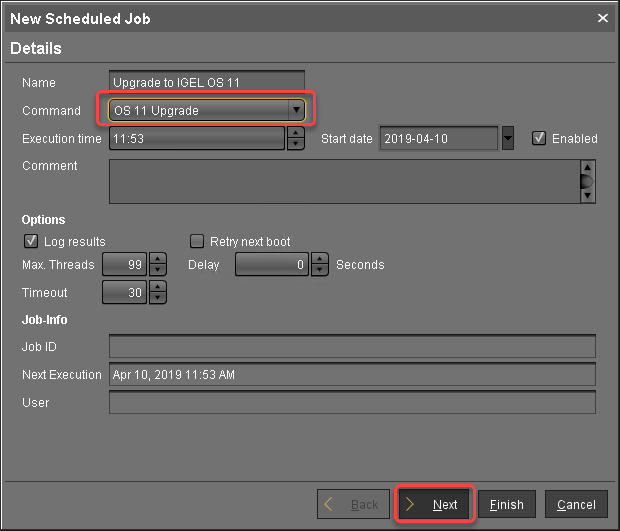Screen dimensions: 620x531
Task: Increase execution time with up arrow
Action: point(296,133)
